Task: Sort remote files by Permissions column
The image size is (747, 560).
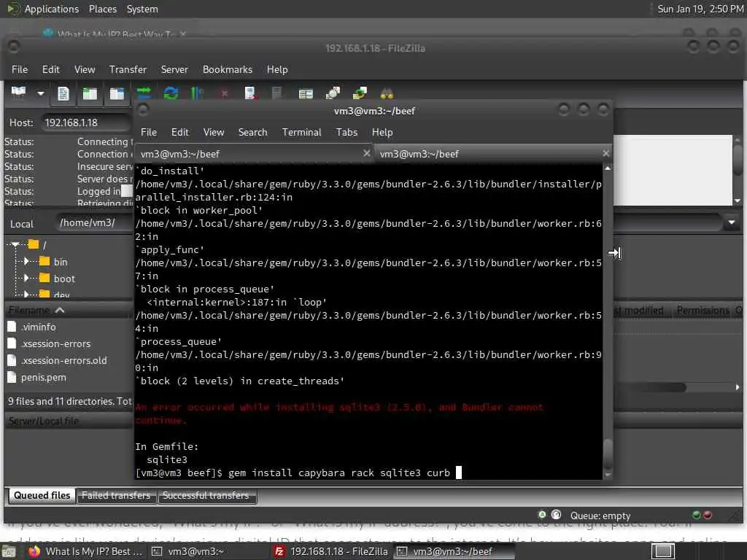Action: pos(703,311)
